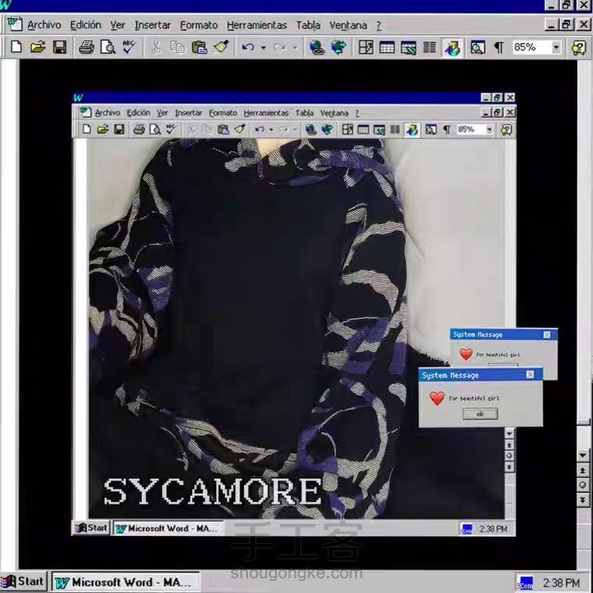Click the outer Windows Start button
This screenshot has width=593, height=593.
tap(23, 582)
